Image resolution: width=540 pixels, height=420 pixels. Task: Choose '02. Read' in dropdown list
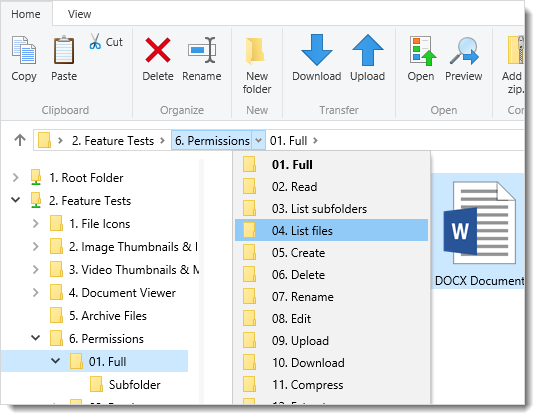pos(331,187)
